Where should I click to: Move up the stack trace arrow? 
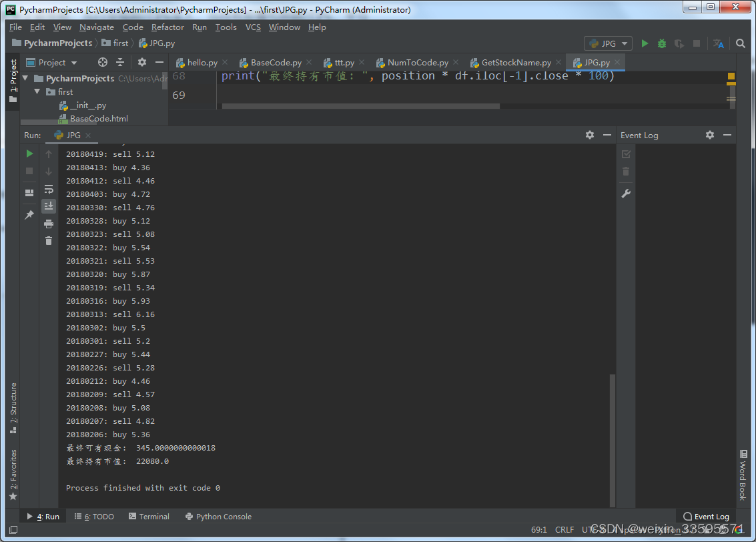(x=49, y=154)
